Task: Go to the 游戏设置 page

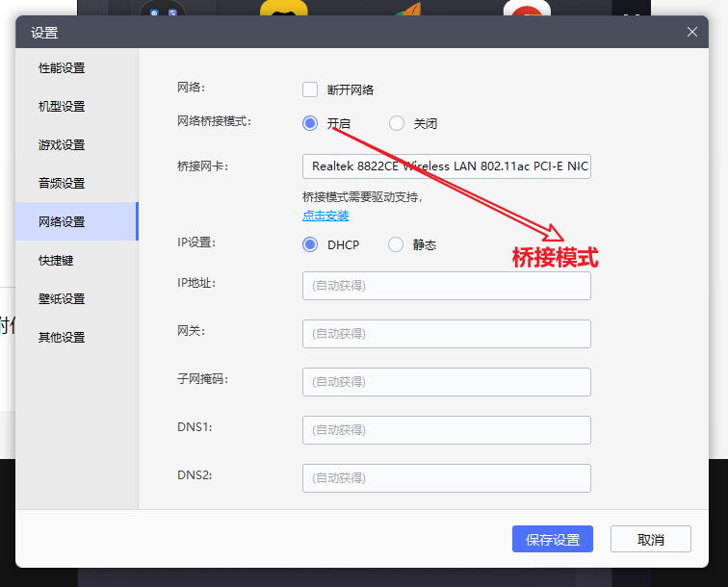Action: click(62, 145)
